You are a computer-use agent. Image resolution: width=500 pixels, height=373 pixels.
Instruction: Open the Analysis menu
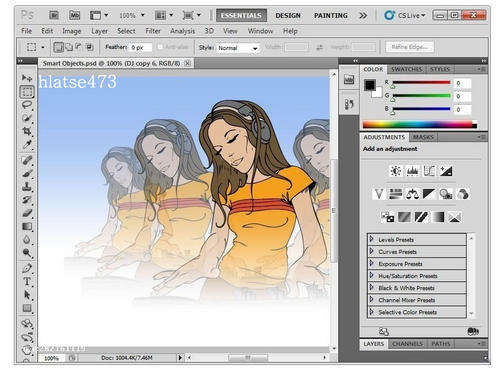pyautogui.click(x=182, y=31)
